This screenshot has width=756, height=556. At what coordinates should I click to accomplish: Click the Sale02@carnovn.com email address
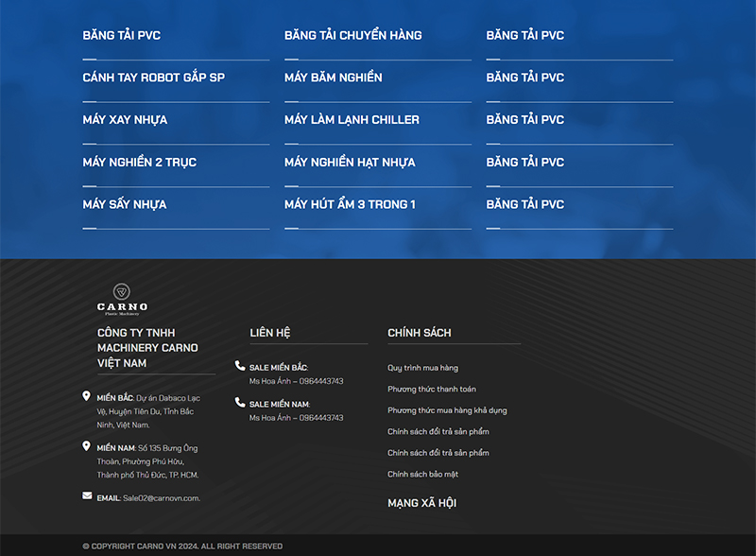click(161, 497)
